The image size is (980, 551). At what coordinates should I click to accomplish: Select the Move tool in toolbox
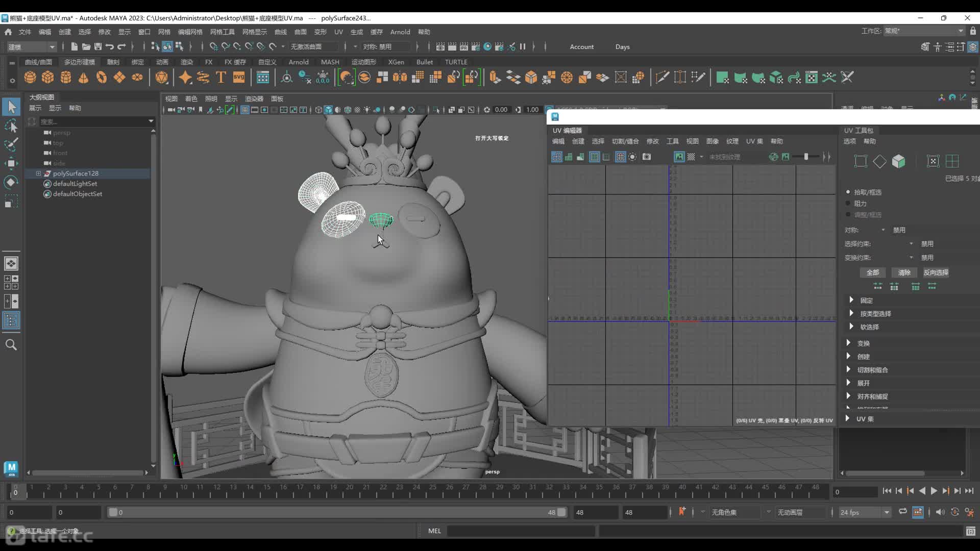pos(11,164)
